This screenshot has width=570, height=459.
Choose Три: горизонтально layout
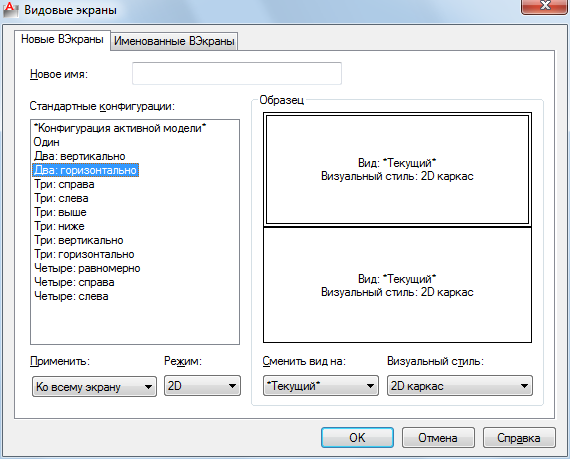tap(84, 254)
